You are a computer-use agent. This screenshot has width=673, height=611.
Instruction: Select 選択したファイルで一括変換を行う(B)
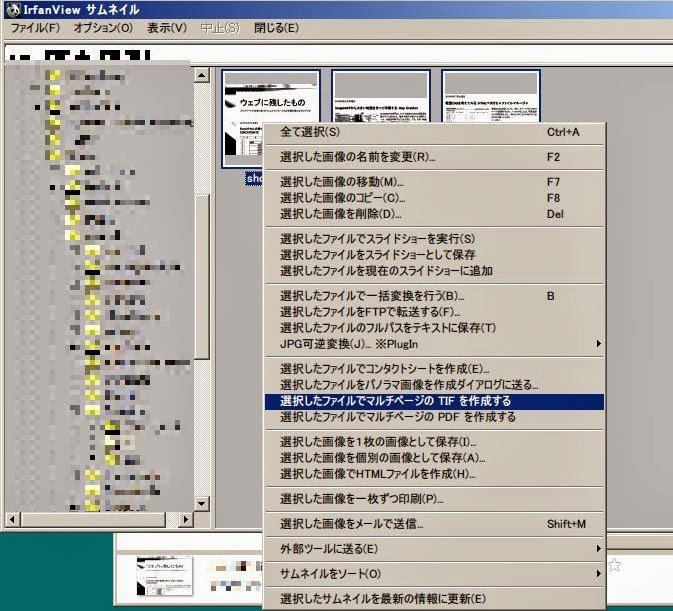(x=434, y=296)
